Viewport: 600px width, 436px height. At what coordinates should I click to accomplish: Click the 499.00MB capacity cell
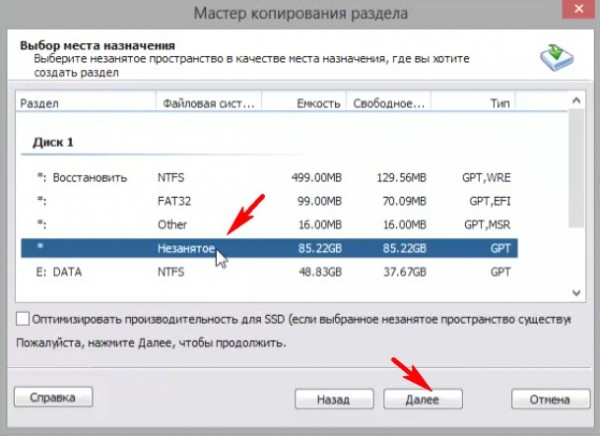click(x=316, y=178)
